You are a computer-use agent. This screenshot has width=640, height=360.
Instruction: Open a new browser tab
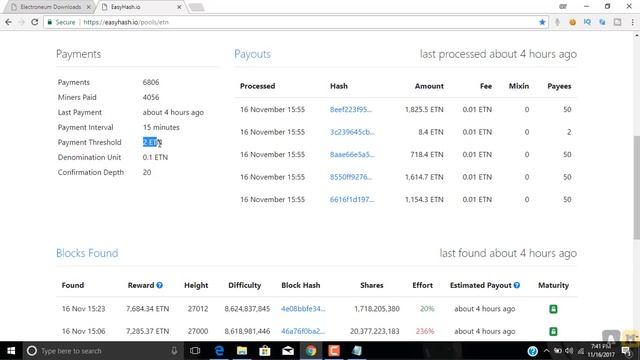click(x=196, y=7)
